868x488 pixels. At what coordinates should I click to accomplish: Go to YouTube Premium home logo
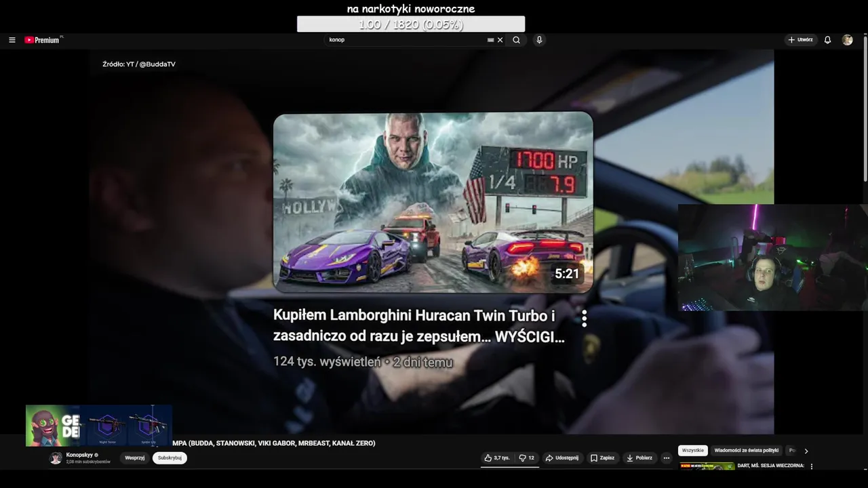pos(43,40)
